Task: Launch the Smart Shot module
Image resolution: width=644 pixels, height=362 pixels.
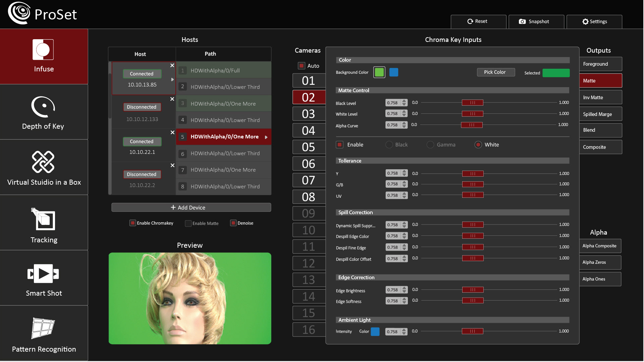Action: point(44,278)
